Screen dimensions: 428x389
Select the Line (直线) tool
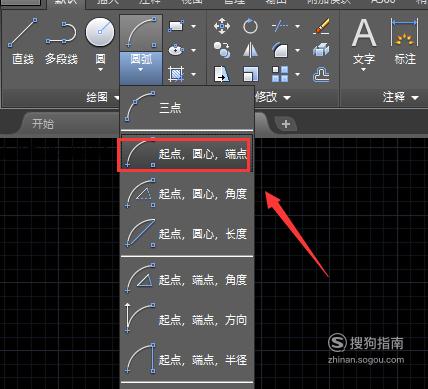[x=23, y=41]
